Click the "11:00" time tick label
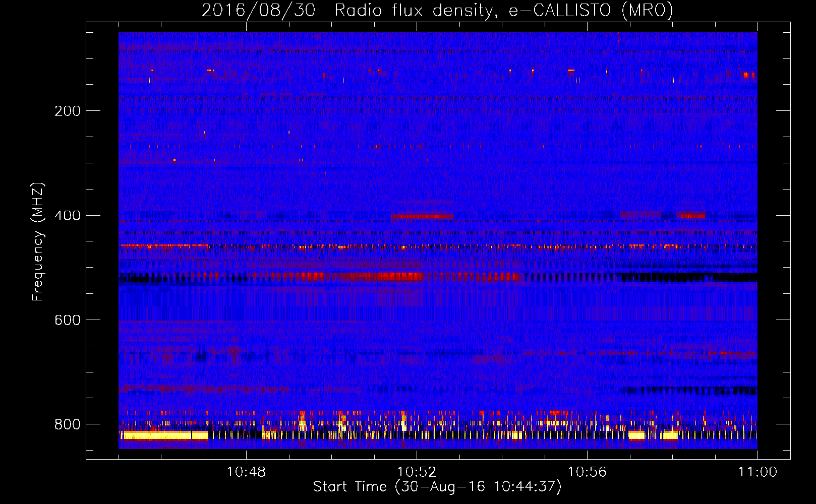816x504 pixels. (757, 472)
